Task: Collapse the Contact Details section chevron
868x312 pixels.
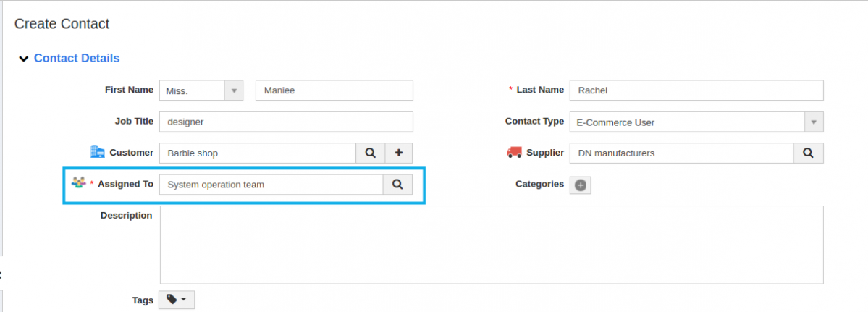Action: 23,59
